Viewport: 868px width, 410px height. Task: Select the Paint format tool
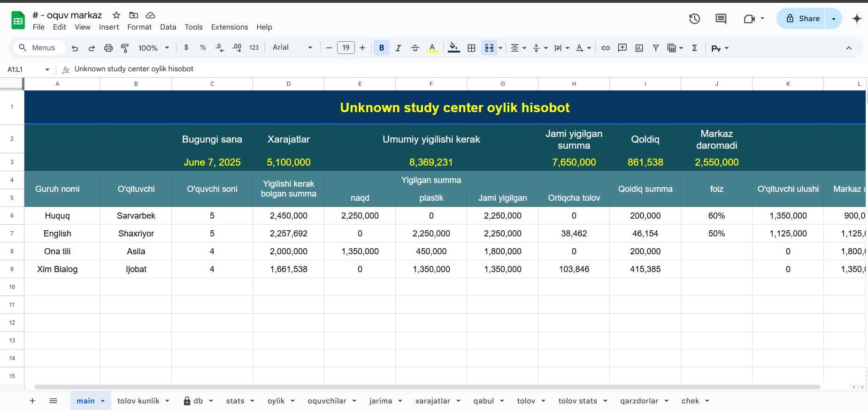125,48
